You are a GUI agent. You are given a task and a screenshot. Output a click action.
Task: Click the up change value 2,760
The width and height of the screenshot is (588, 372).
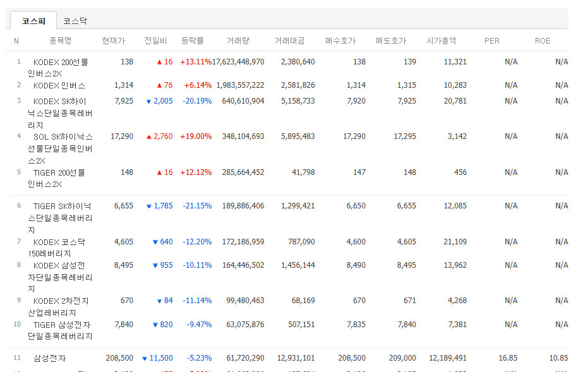click(163, 136)
